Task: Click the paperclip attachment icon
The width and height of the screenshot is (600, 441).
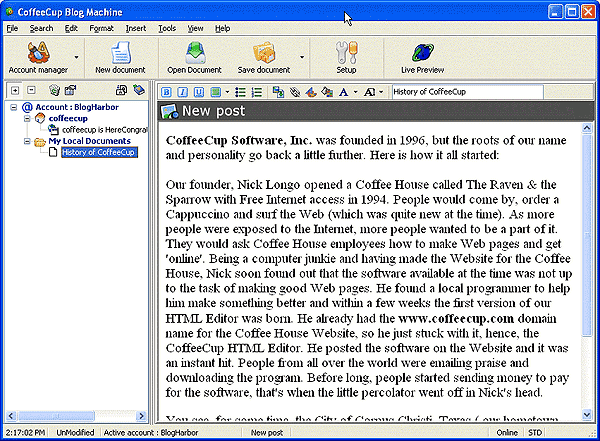Action: point(295,92)
